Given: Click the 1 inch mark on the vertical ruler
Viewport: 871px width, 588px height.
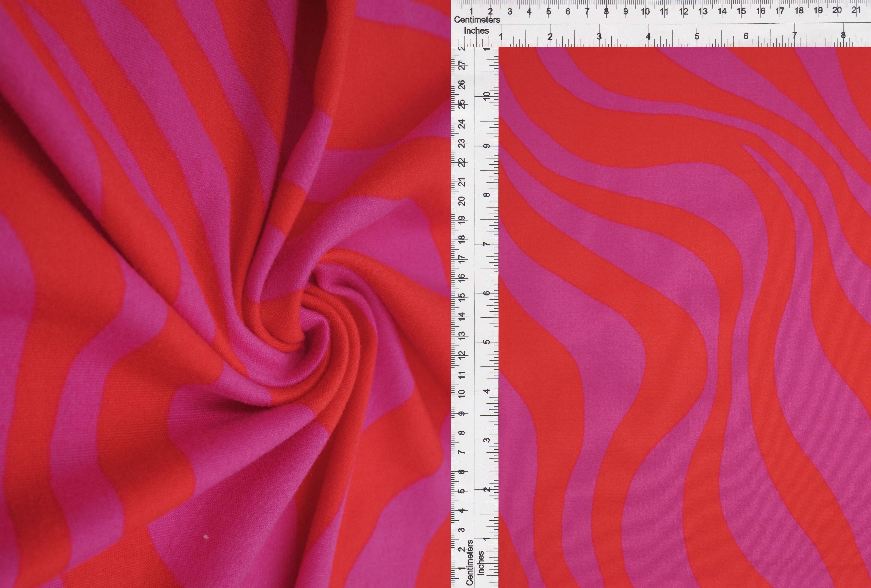Looking at the screenshot, I should [486, 538].
